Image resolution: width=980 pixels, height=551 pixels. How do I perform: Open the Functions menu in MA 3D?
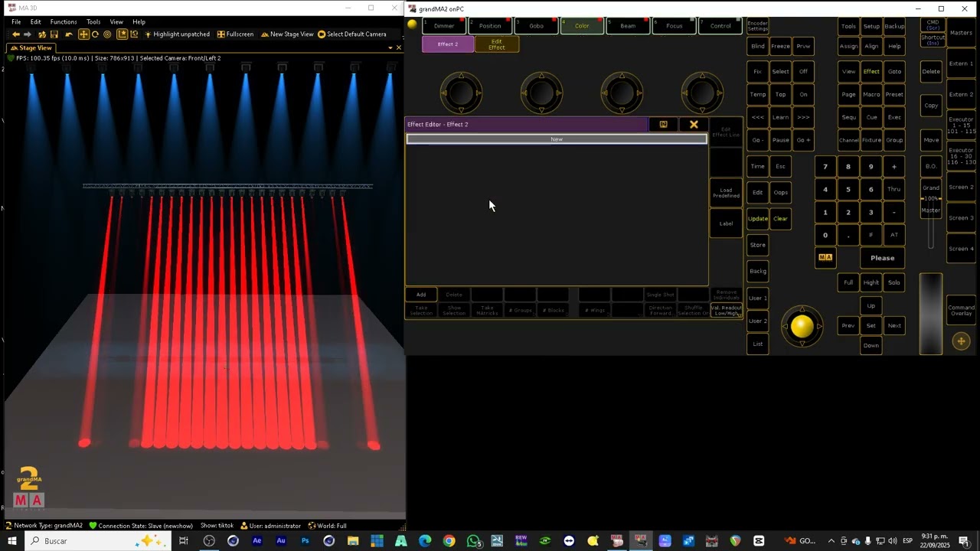click(64, 21)
